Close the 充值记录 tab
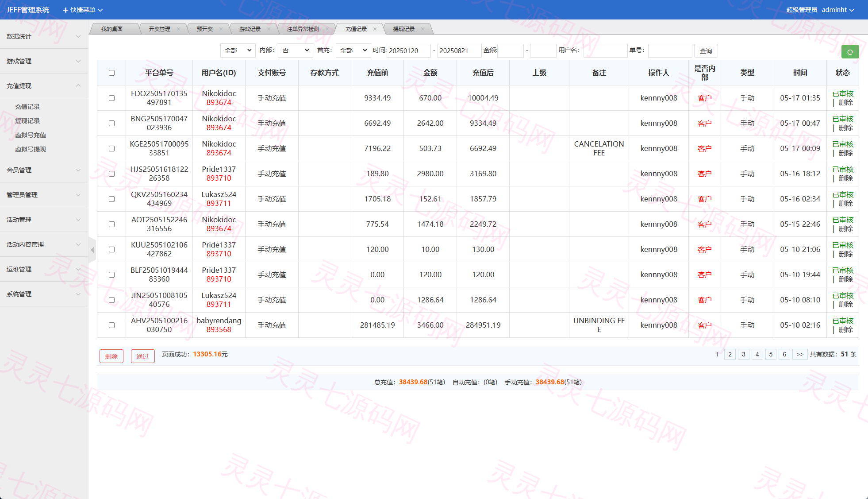 (375, 29)
